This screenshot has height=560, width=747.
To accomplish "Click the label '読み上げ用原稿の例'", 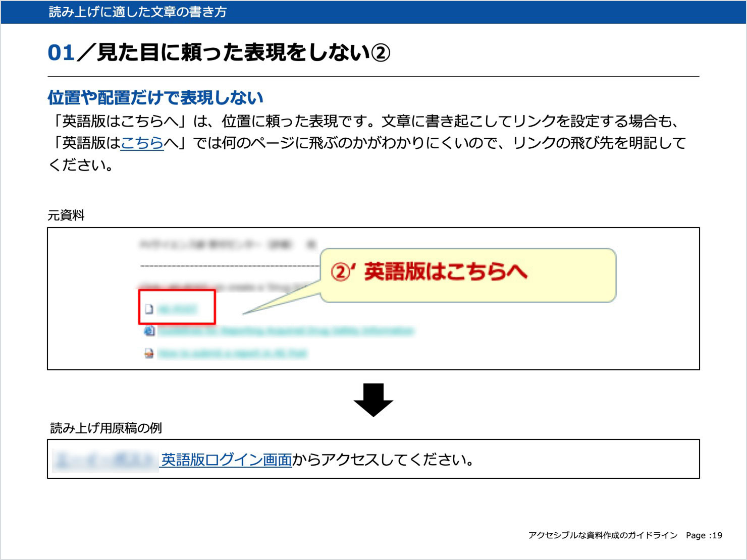I will pos(106,428).
